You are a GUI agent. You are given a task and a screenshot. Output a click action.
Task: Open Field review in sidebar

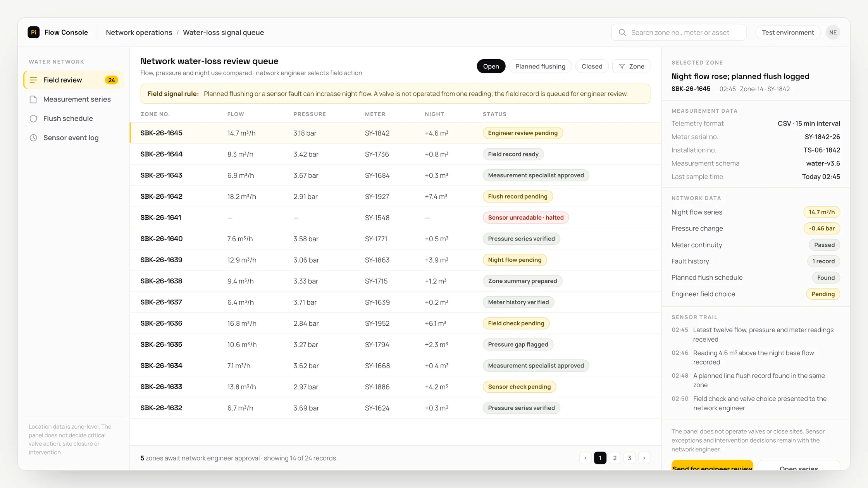74,80
